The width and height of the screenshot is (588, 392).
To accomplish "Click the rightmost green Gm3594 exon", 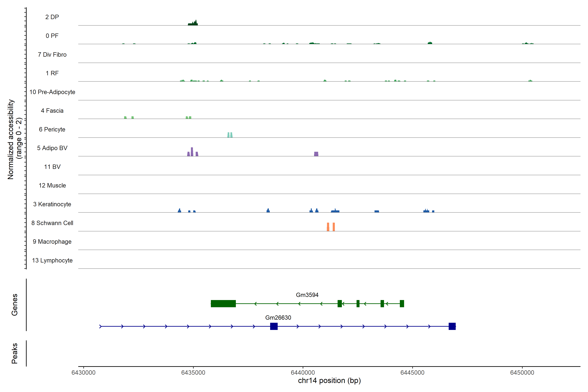I will coord(402,303).
